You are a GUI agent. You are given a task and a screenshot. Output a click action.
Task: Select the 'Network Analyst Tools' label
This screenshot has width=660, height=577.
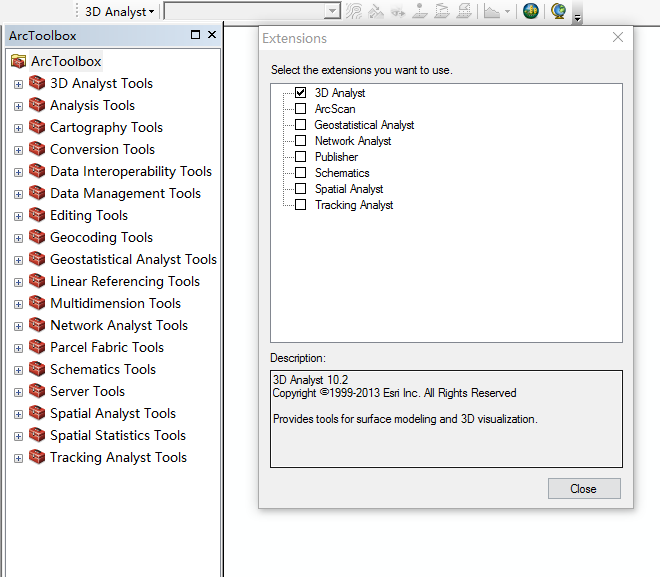coord(119,325)
